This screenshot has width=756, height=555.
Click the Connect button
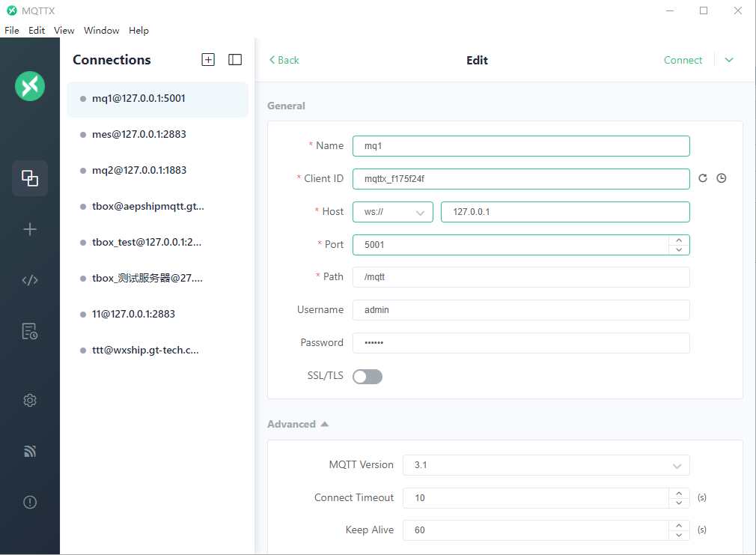pos(683,60)
